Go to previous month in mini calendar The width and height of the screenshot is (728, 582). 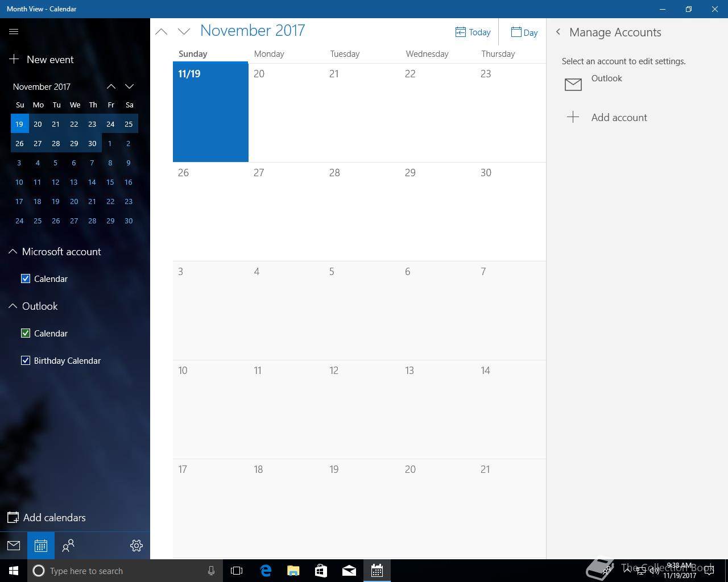pos(111,86)
